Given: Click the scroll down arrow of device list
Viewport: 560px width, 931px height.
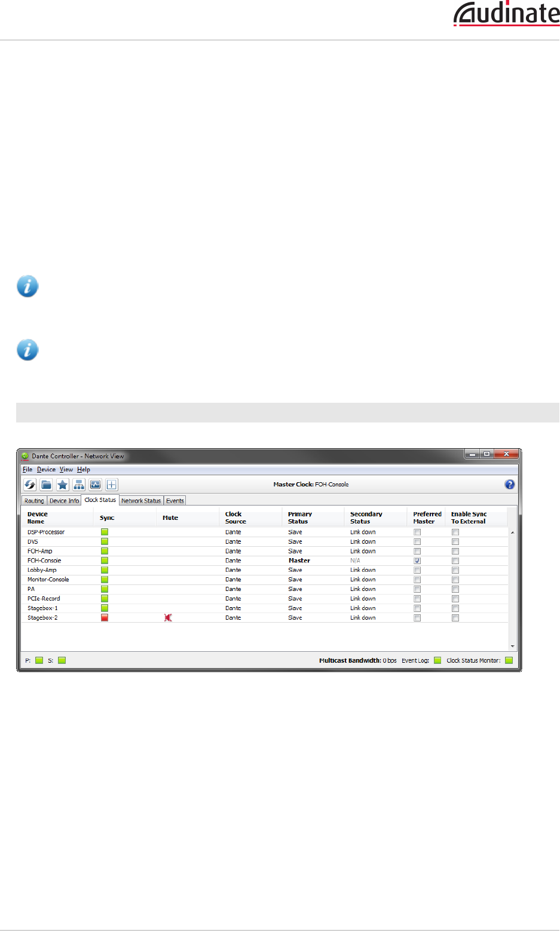Looking at the screenshot, I should tap(512, 646).
